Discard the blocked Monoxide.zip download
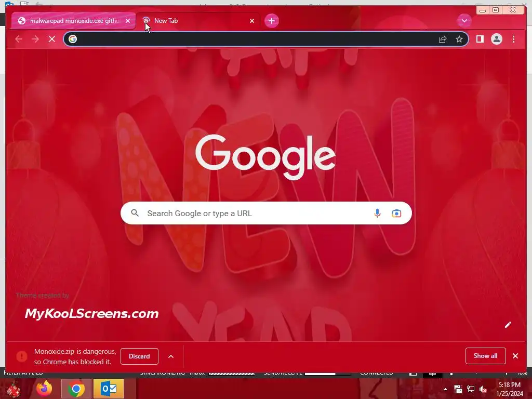The height and width of the screenshot is (399, 532). (x=139, y=356)
